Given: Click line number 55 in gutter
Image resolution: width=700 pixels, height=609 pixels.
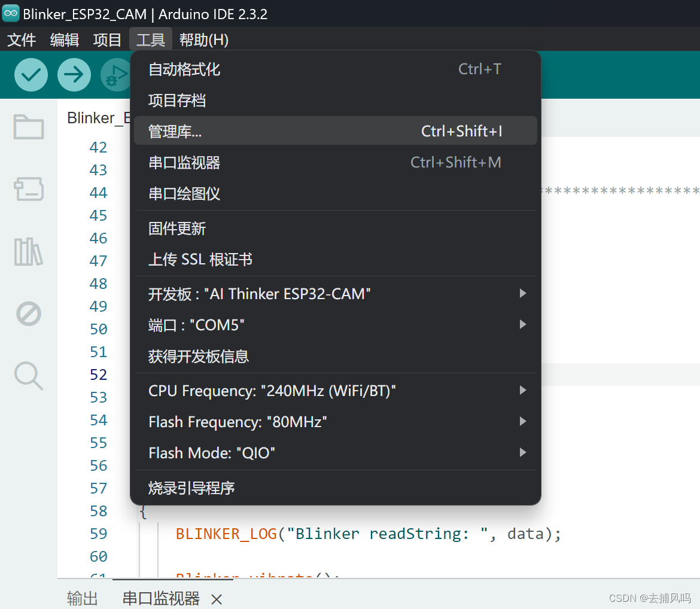Looking at the screenshot, I should click(98, 443).
